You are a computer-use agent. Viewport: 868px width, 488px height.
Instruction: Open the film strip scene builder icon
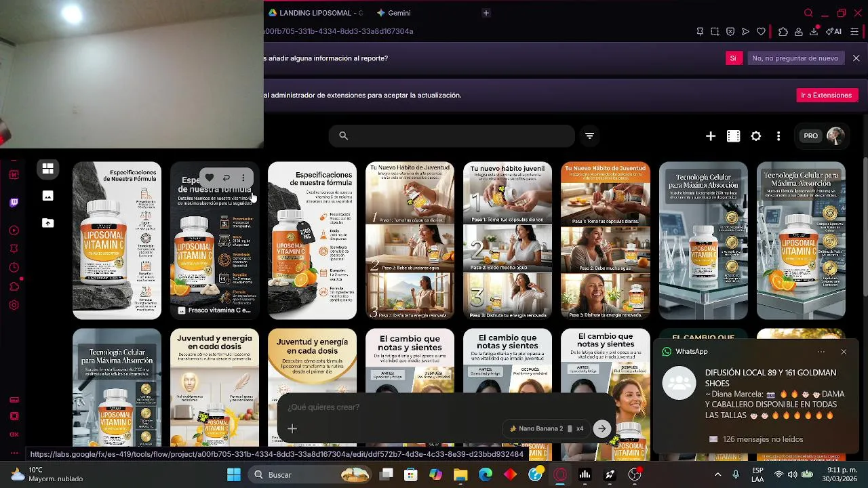pos(733,136)
